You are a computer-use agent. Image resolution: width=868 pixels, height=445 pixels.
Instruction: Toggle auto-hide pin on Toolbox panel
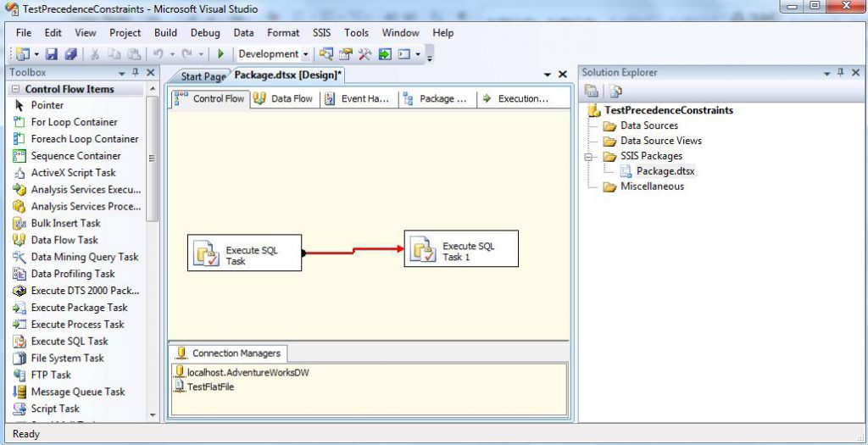tap(136, 73)
